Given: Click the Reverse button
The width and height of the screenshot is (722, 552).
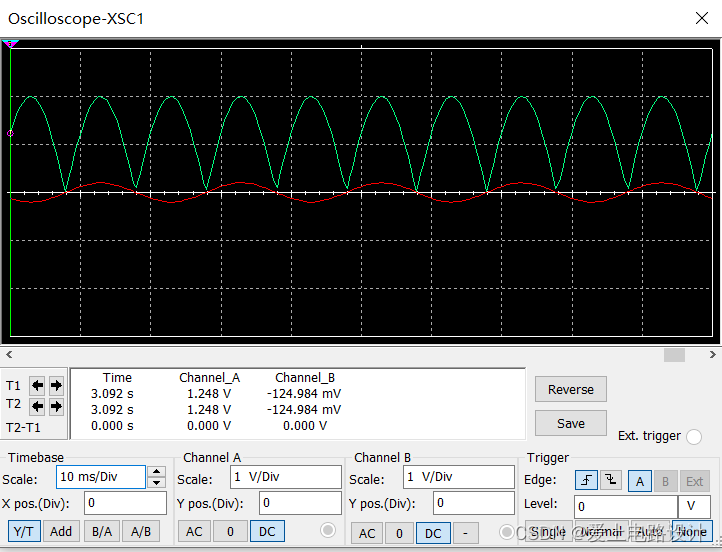Looking at the screenshot, I should click(571, 389).
